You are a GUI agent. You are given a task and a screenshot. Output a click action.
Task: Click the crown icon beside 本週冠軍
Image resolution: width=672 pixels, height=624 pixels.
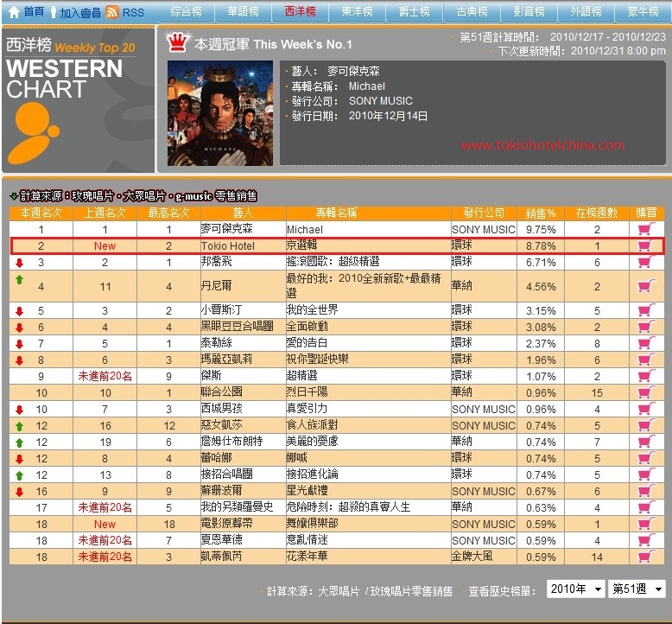[177, 41]
